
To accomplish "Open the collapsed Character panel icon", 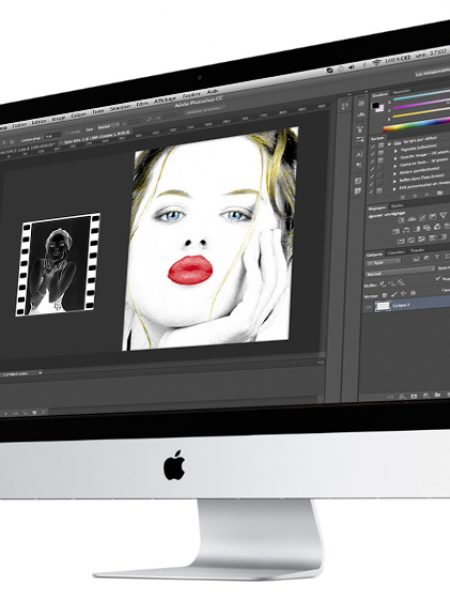I will [x=359, y=155].
